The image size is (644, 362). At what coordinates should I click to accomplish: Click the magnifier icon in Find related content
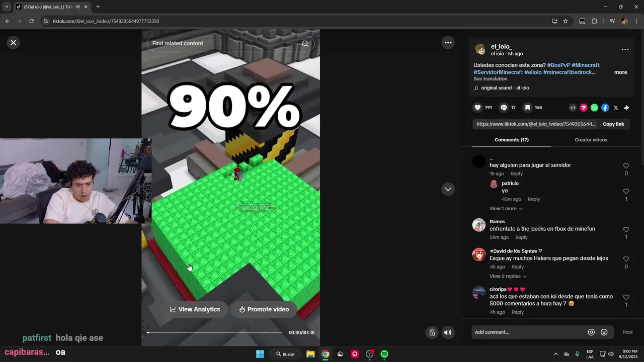click(305, 44)
